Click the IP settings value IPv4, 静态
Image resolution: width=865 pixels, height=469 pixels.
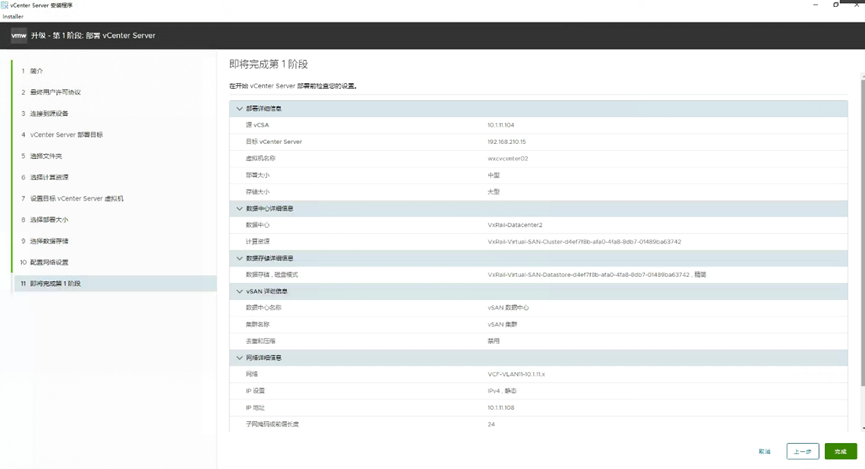[x=501, y=391]
